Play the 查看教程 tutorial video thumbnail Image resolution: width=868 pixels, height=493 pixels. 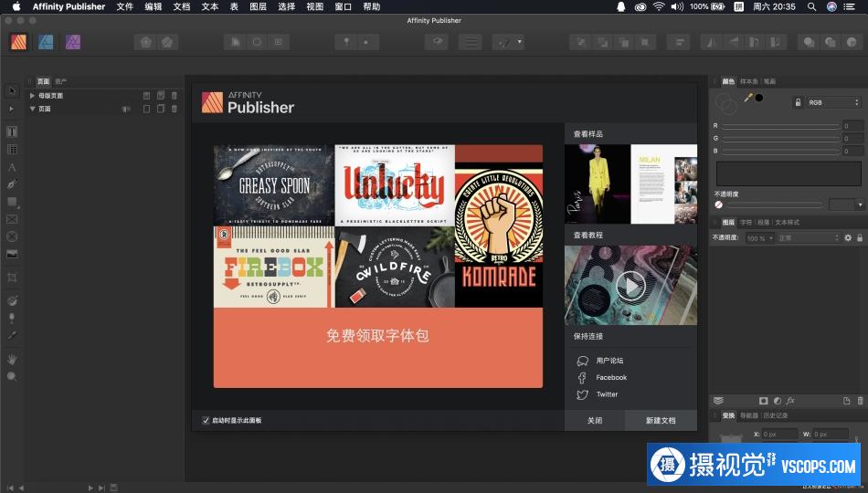click(630, 286)
